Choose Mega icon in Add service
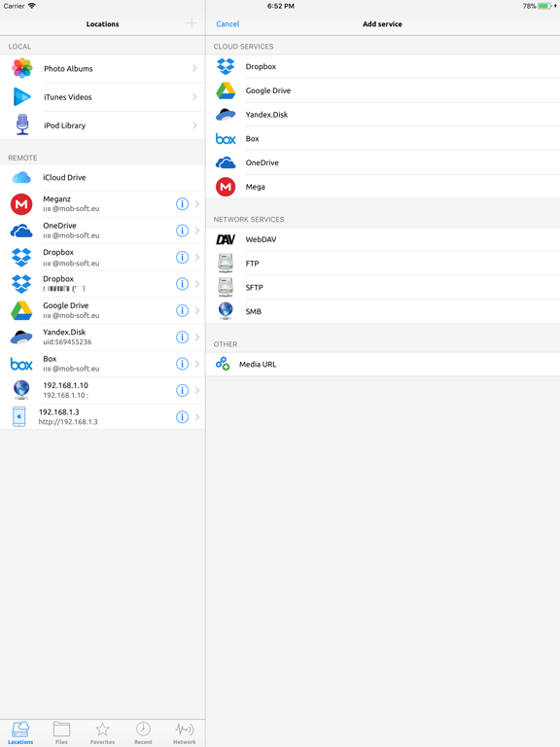The image size is (560, 747). (226, 187)
